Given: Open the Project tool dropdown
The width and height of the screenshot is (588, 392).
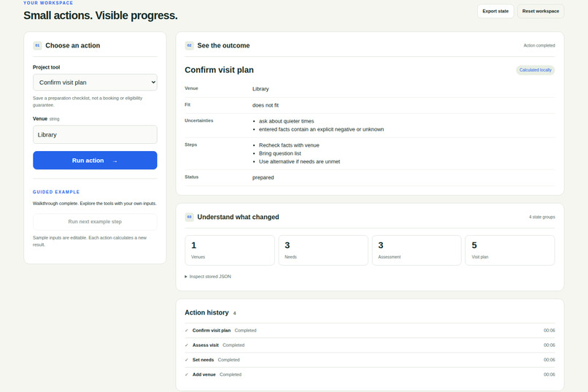Looking at the screenshot, I should [x=95, y=82].
